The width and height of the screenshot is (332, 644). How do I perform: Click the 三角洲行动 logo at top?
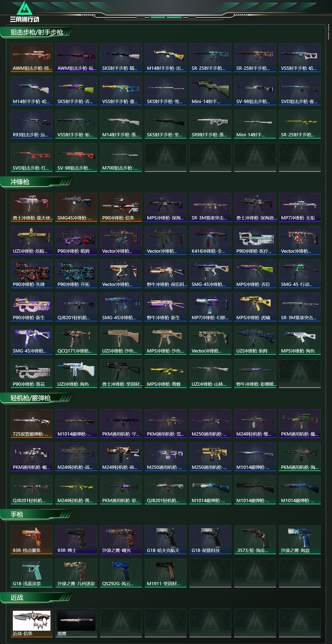point(25,12)
